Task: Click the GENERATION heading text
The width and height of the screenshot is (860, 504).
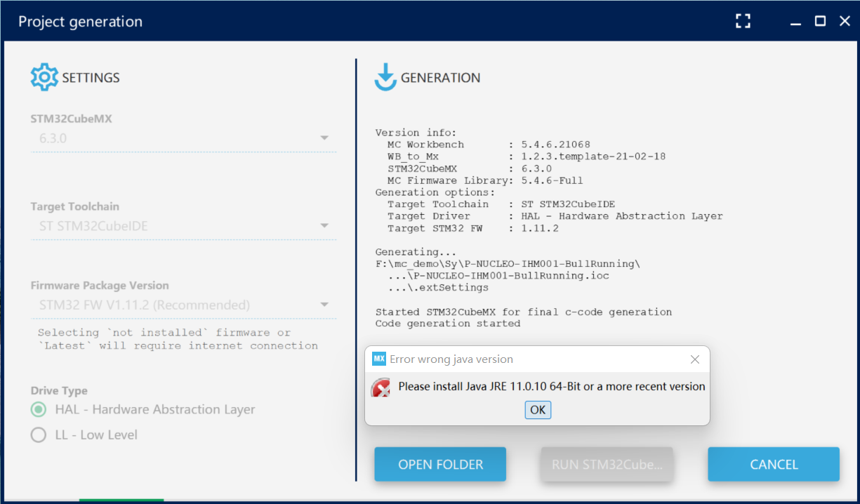Action: (x=441, y=78)
